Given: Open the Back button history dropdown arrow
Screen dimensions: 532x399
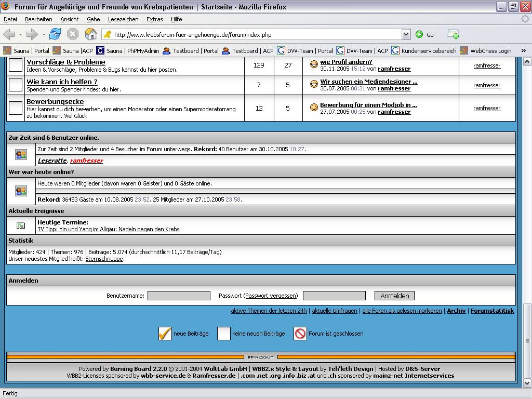Looking at the screenshot, I should pyautogui.click(x=21, y=35).
